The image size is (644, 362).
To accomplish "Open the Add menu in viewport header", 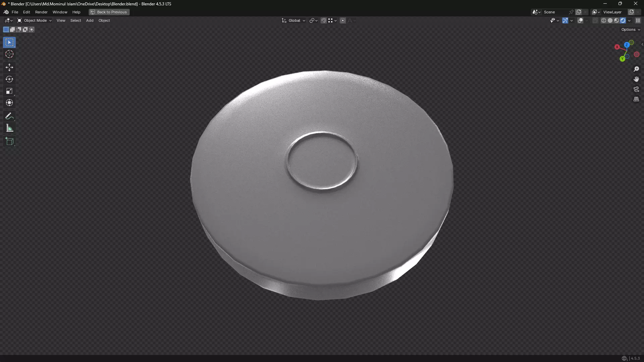I will (x=90, y=20).
